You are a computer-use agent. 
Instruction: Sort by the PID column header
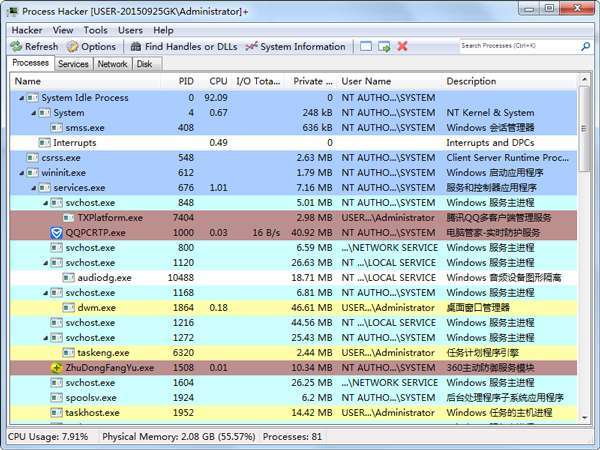(186, 81)
